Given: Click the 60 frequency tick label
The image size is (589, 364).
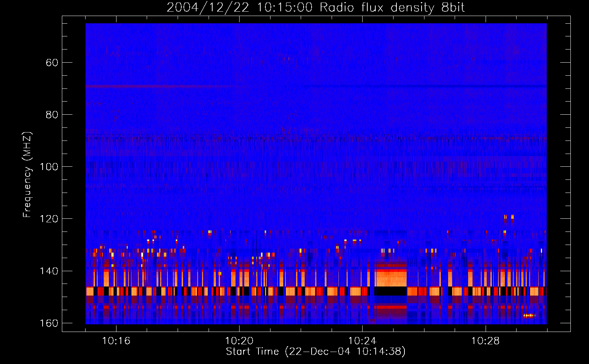Looking at the screenshot, I should point(52,63).
